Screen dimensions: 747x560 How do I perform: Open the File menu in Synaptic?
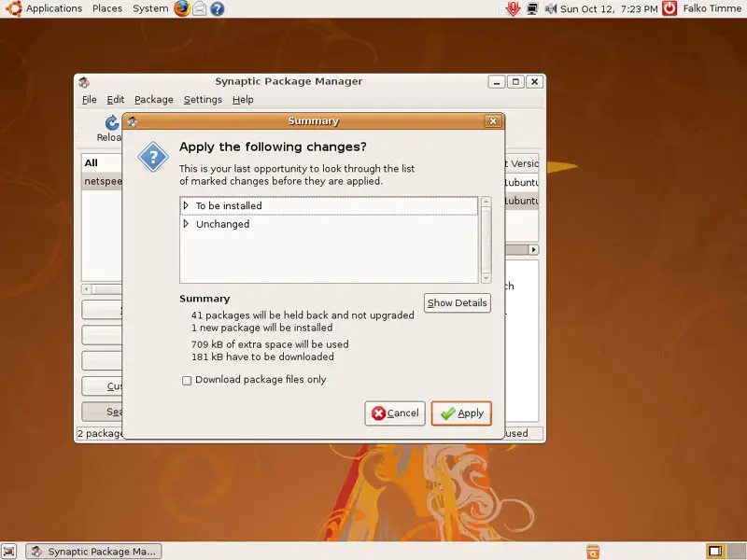[x=89, y=100]
